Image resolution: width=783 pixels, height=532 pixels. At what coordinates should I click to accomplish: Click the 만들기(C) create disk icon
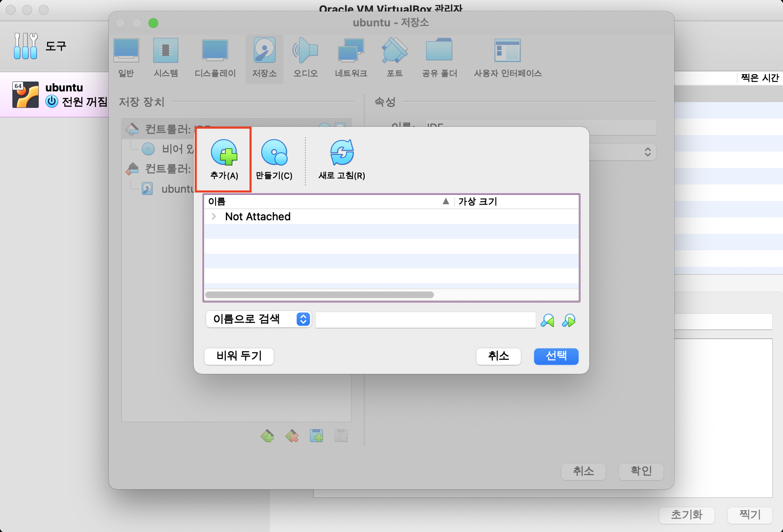(274, 159)
